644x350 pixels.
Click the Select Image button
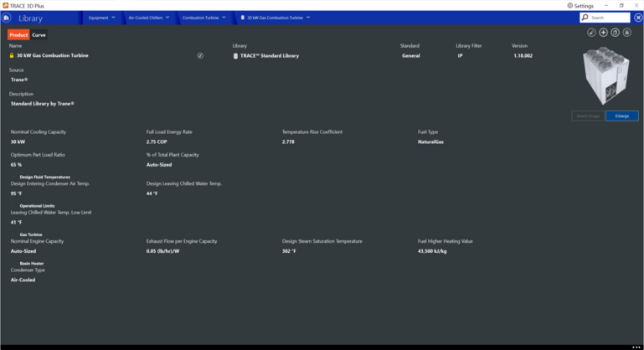point(587,116)
